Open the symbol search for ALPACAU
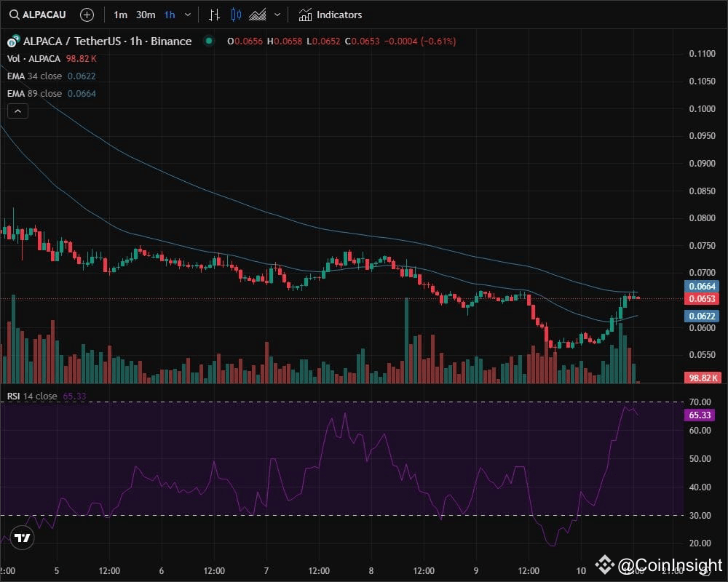 38,15
